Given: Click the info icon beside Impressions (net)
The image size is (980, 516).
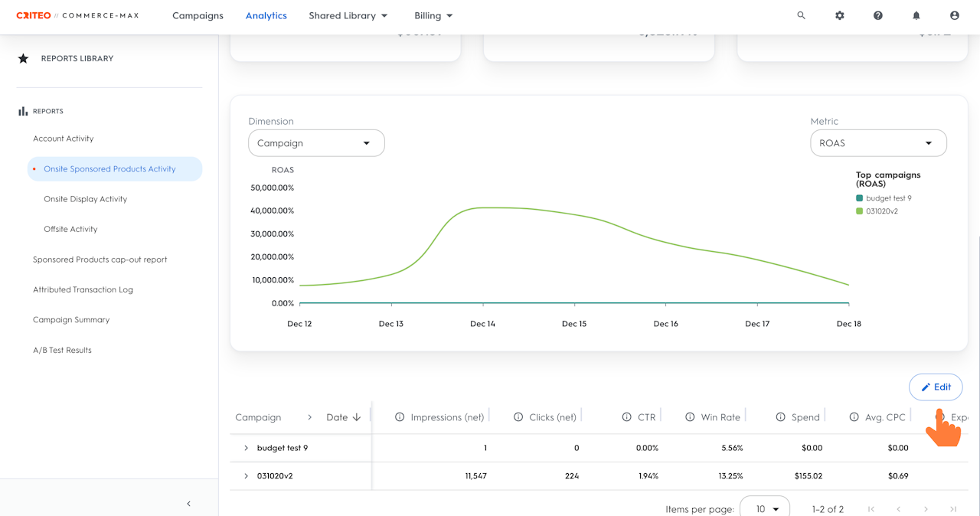Looking at the screenshot, I should pos(400,417).
